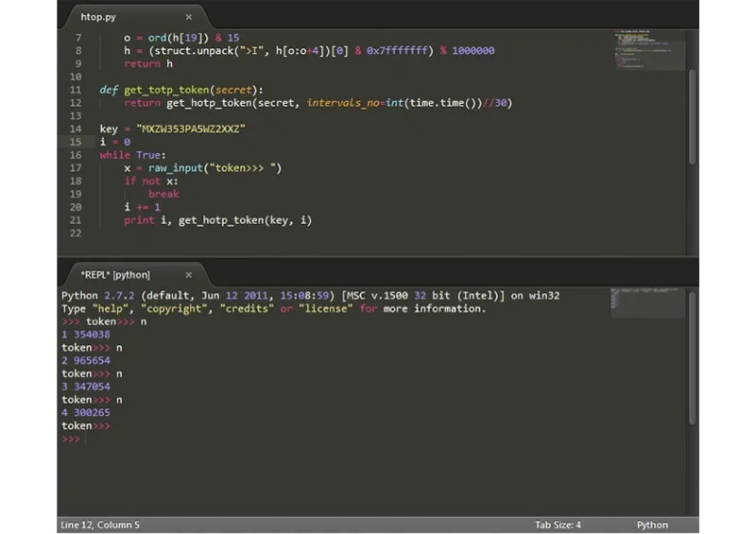
Task: Click the editor minimap in htop.py pane
Action: pos(650,50)
